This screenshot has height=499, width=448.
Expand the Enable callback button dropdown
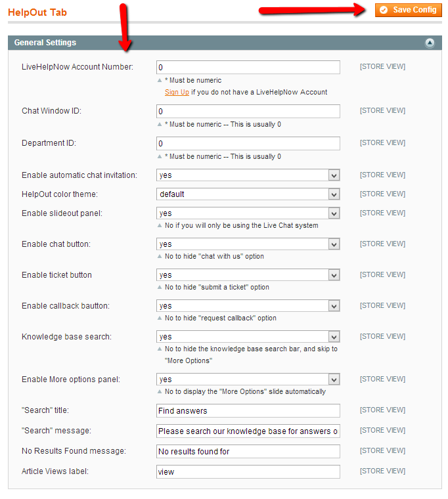click(x=248, y=306)
